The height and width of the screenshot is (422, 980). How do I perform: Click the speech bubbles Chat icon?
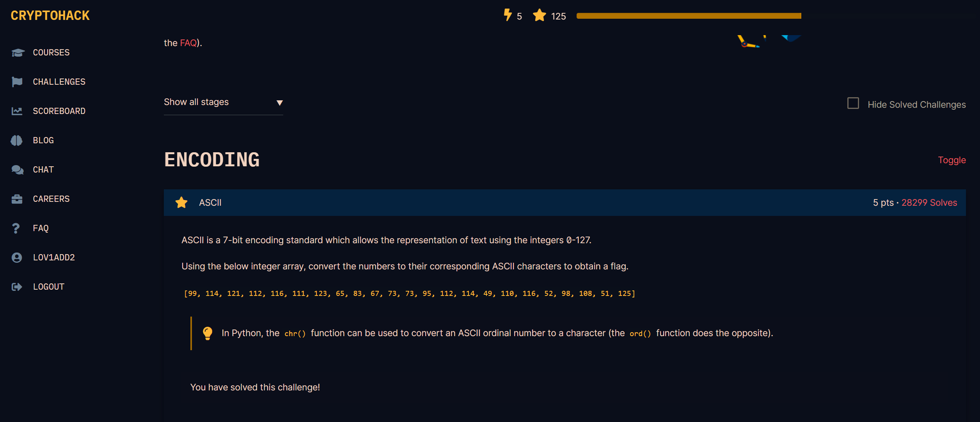tap(17, 170)
